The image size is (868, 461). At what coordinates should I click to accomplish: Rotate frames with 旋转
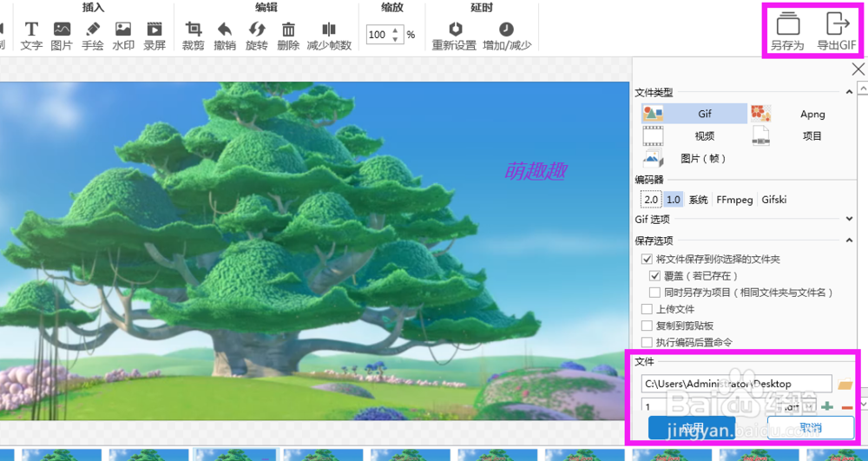coord(257,36)
